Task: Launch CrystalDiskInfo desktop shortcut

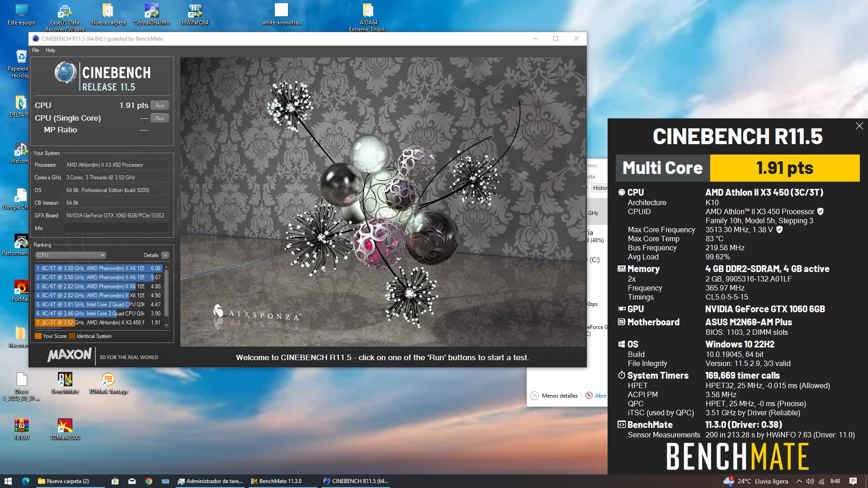Action: 151,14
